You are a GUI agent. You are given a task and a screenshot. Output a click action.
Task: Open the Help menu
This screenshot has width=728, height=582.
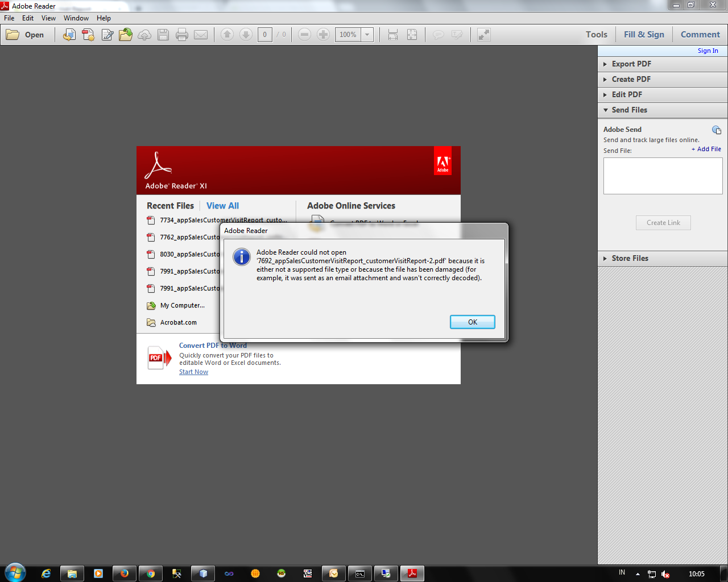click(x=104, y=18)
